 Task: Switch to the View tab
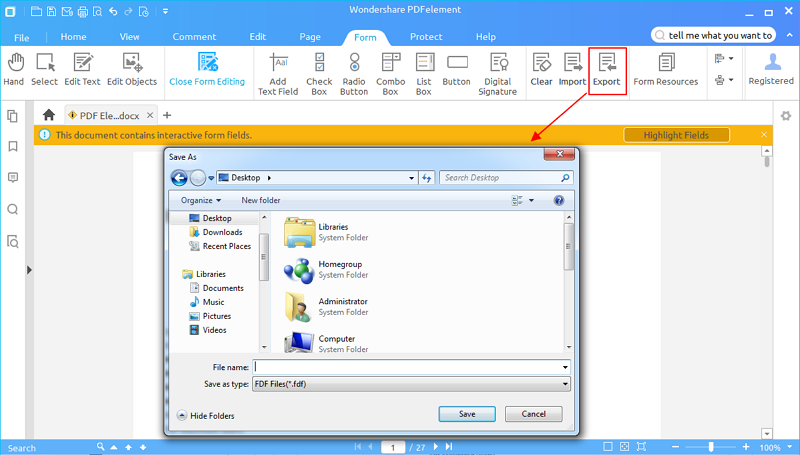(x=130, y=37)
